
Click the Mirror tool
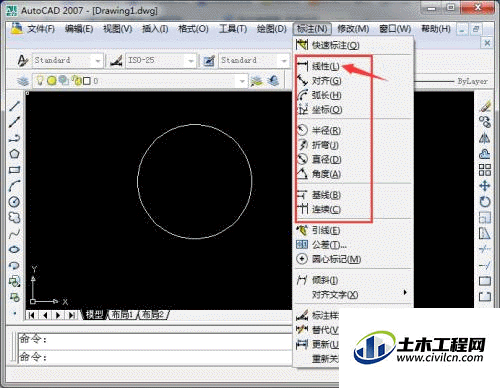coord(485,138)
